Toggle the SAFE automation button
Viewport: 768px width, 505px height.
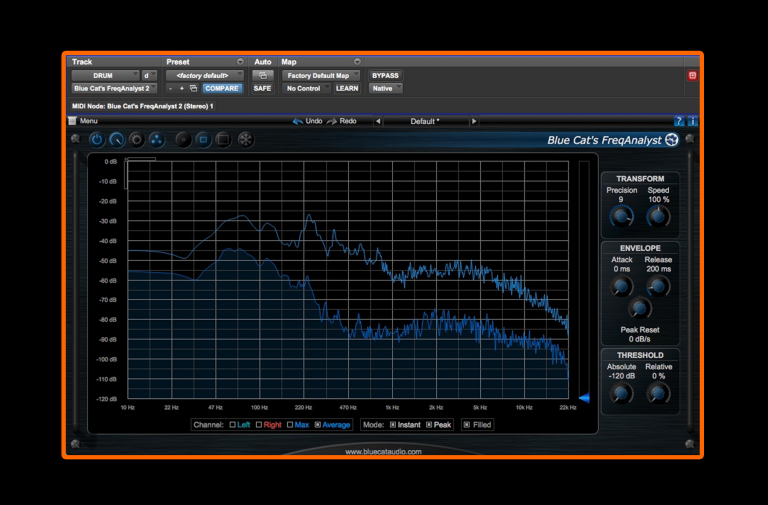pos(263,89)
